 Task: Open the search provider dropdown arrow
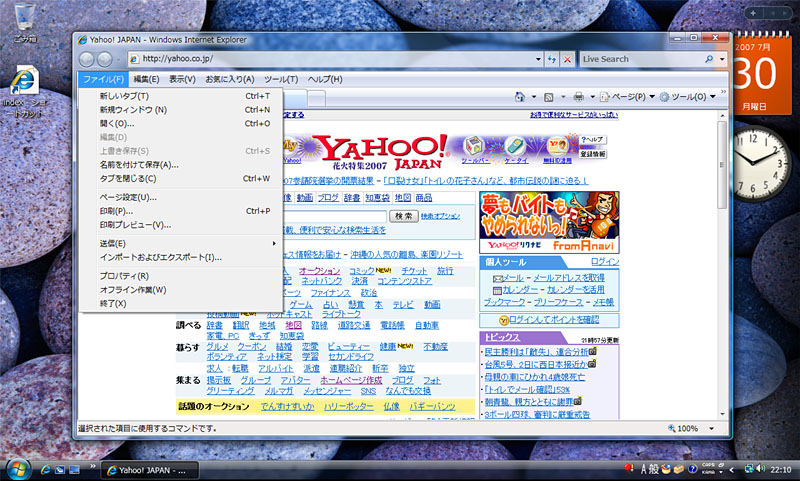tap(722, 59)
